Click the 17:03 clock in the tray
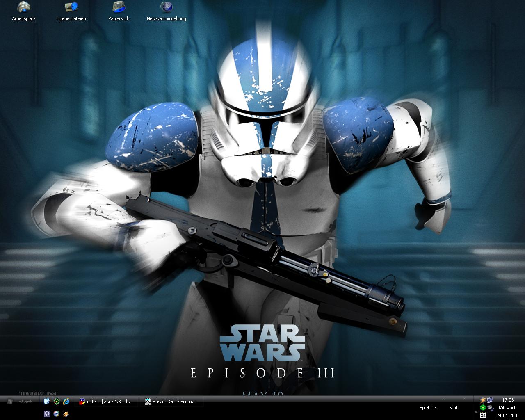The width and height of the screenshot is (525, 420). pyautogui.click(x=508, y=400)
